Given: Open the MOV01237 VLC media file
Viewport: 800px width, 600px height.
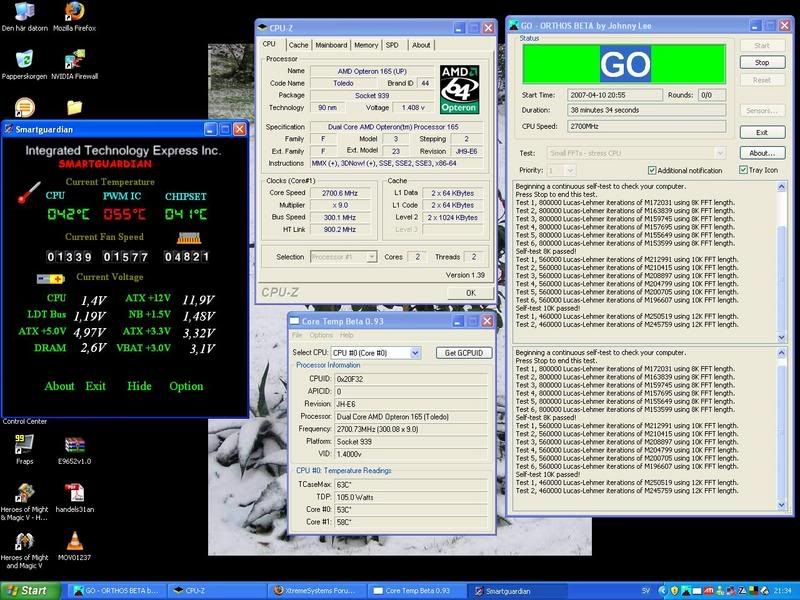Looking at the screenshot, I should pyautogui.click(x=74, y=546).
